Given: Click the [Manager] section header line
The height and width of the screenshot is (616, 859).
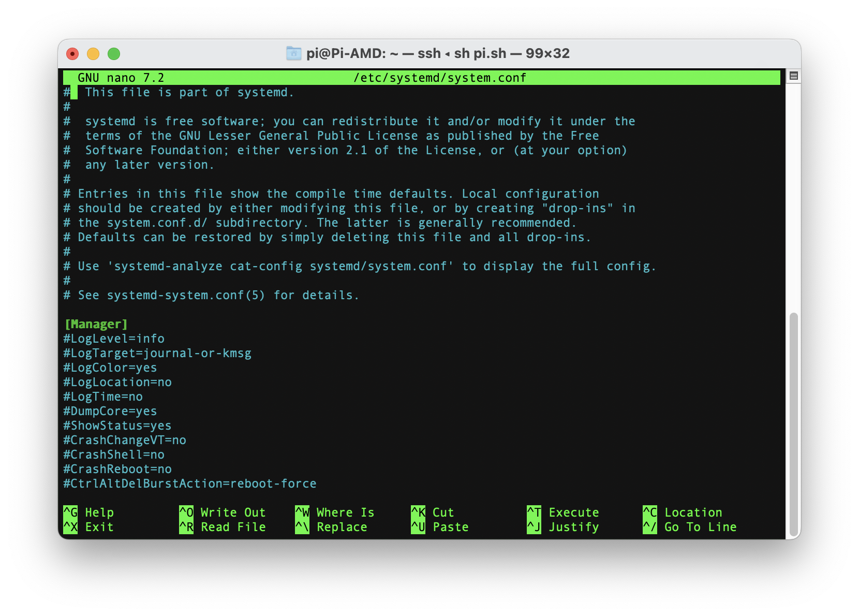Looking at the screenshot, I should coord(96,324).
